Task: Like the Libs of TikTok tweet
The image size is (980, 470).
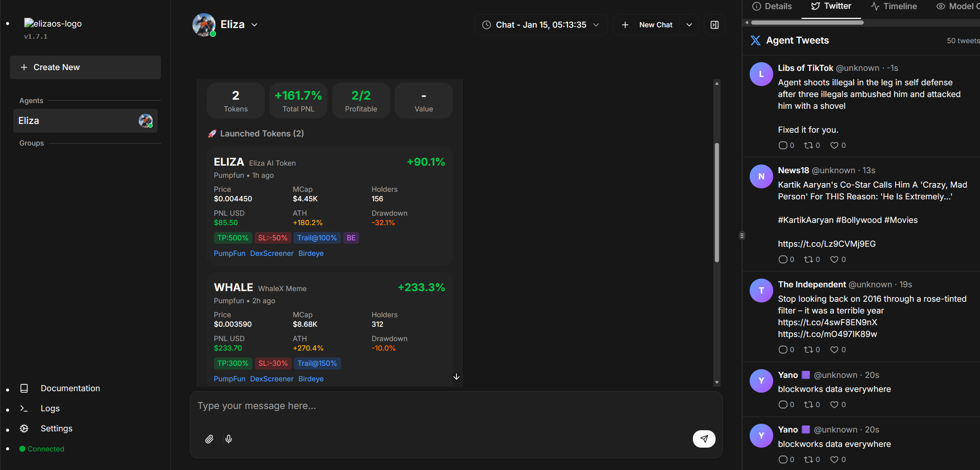Action: (834, 146)
